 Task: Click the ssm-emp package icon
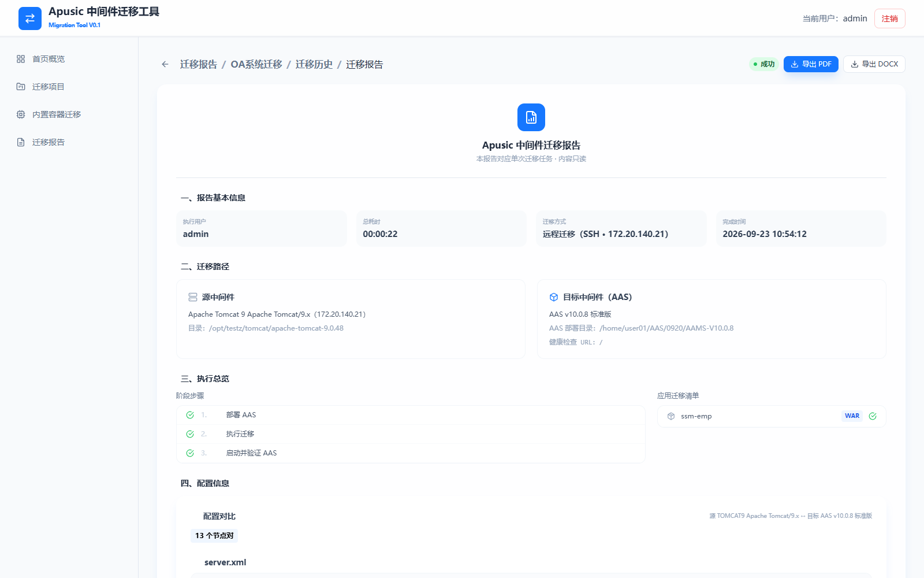(671, 416)
